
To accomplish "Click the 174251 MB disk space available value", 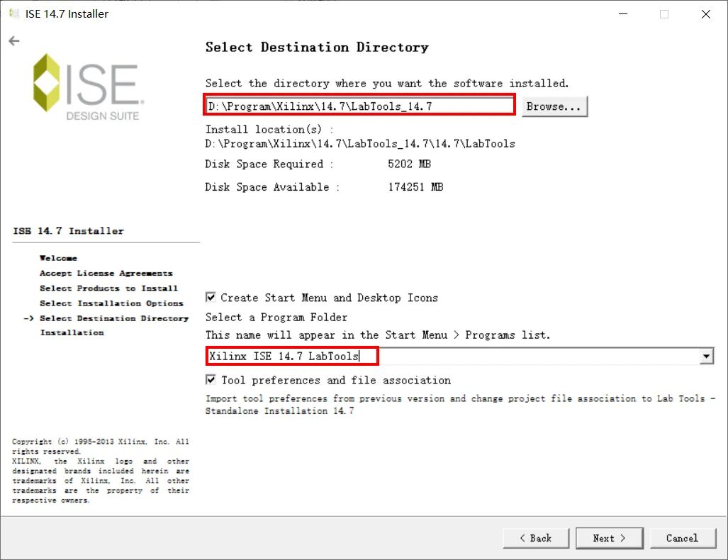I will pos(416,186).
